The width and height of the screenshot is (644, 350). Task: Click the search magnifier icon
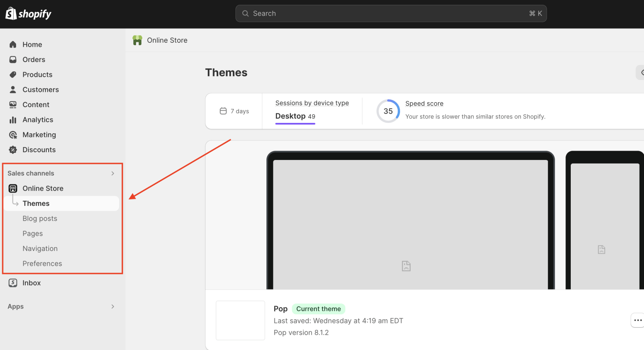point(245,13)
